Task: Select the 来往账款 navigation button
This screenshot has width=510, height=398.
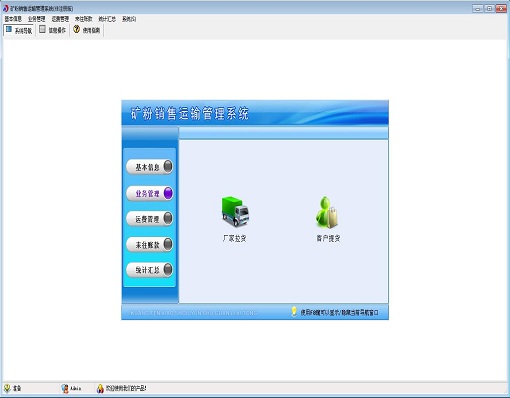Action: (150, 244)
